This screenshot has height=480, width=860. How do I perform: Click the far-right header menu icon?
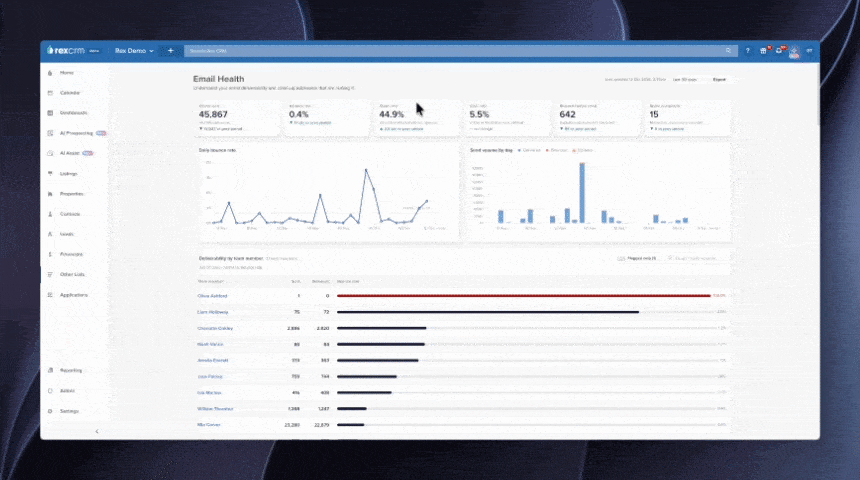tap(809, 50)
